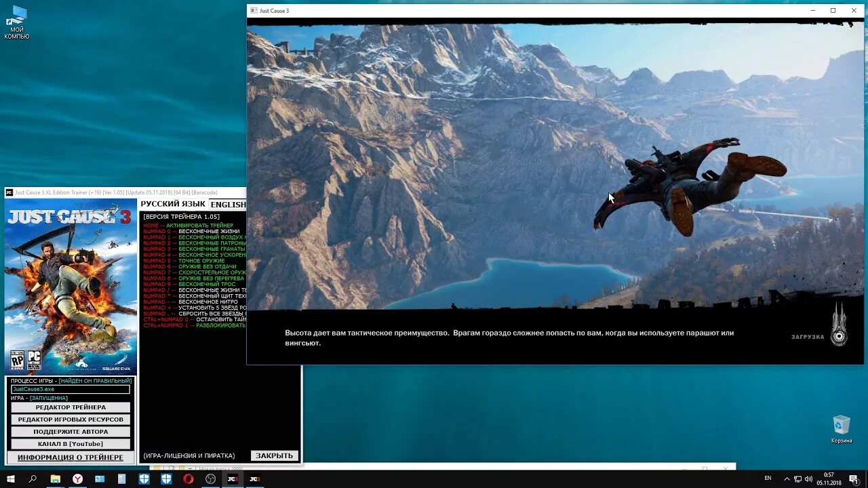Minimize the Just Cause 3 game window
Image resolution: width=868 pixels, height=488 pixels.
click(812, 11)
